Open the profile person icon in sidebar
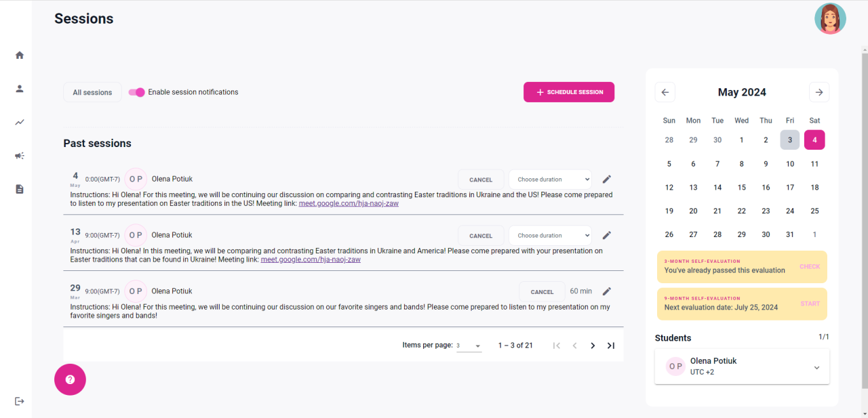Image resolution: width=868 pixels, height=418 pixels. (20, 88)
